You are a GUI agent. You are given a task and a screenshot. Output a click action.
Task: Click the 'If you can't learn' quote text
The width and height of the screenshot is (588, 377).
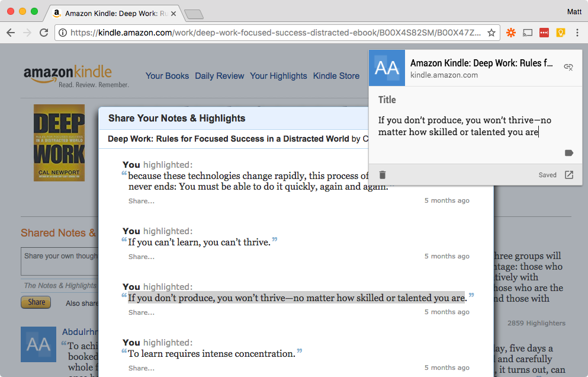199,242
